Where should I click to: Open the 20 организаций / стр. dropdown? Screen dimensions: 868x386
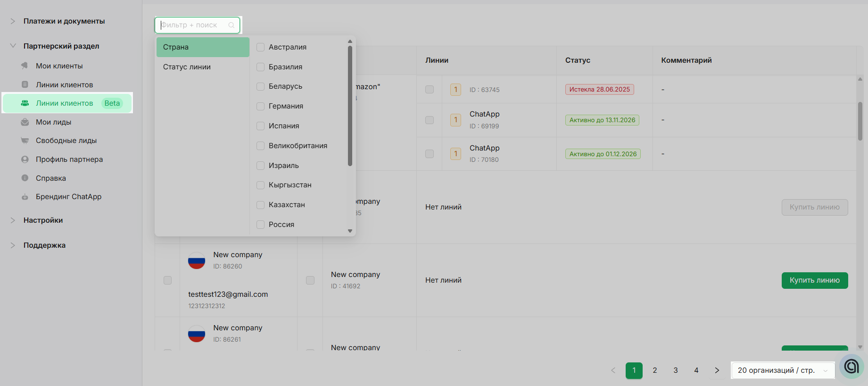[x=783, y=370]
